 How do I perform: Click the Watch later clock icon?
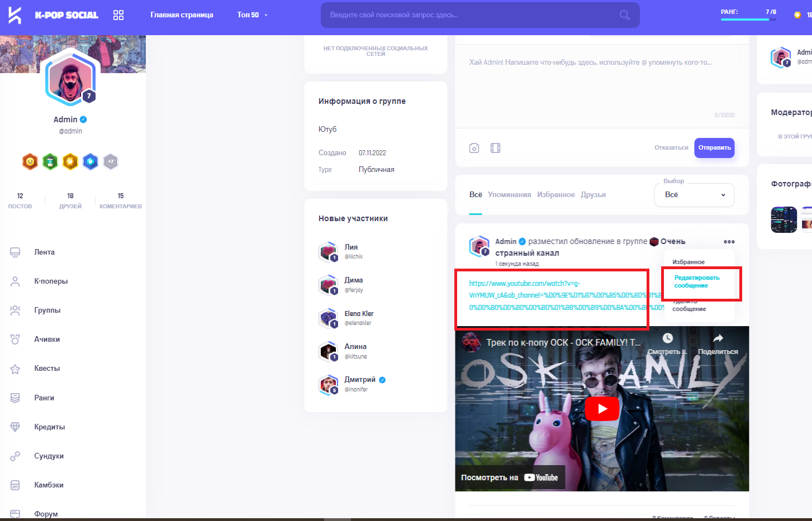(x=667, y=338)
